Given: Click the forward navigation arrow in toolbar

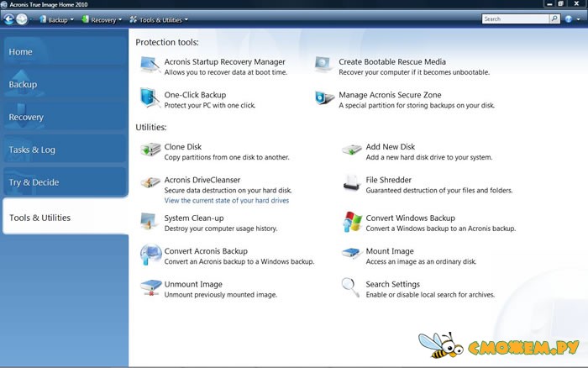Looking at the screenshot, I should 22,19.
